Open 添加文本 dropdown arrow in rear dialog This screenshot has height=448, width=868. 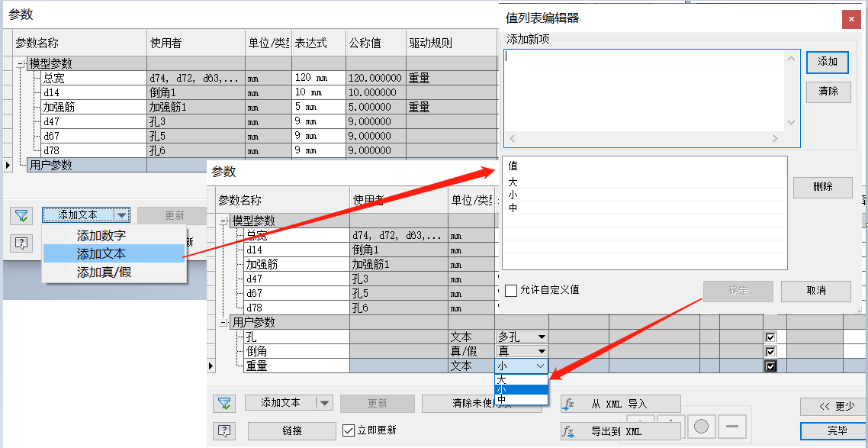point(122,215)
